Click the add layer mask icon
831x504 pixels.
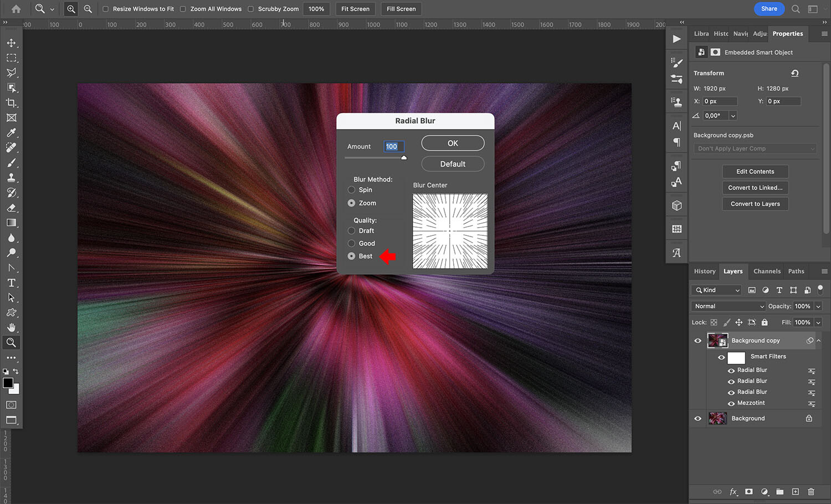(748, 492)
